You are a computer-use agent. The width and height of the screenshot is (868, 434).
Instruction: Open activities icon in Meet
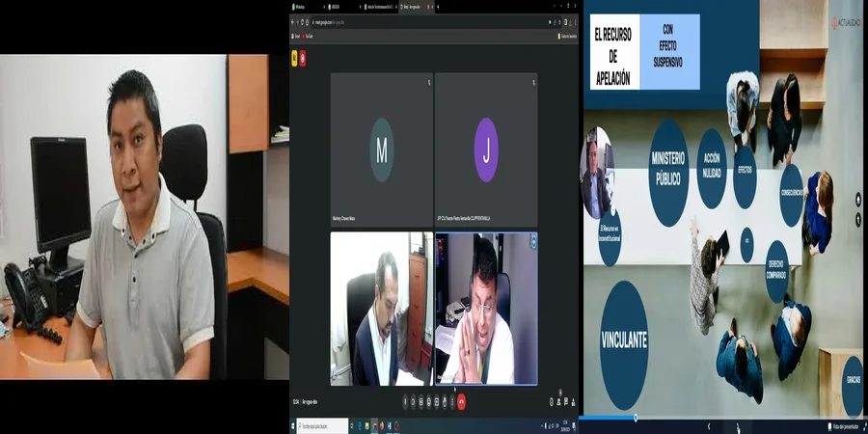574,402
